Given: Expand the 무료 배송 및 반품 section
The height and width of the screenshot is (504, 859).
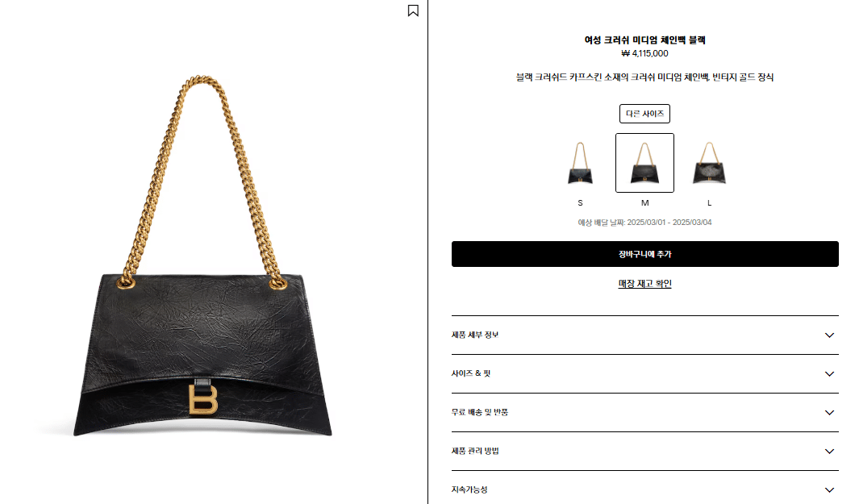Looking at the screenshot, I should [644, 413].
